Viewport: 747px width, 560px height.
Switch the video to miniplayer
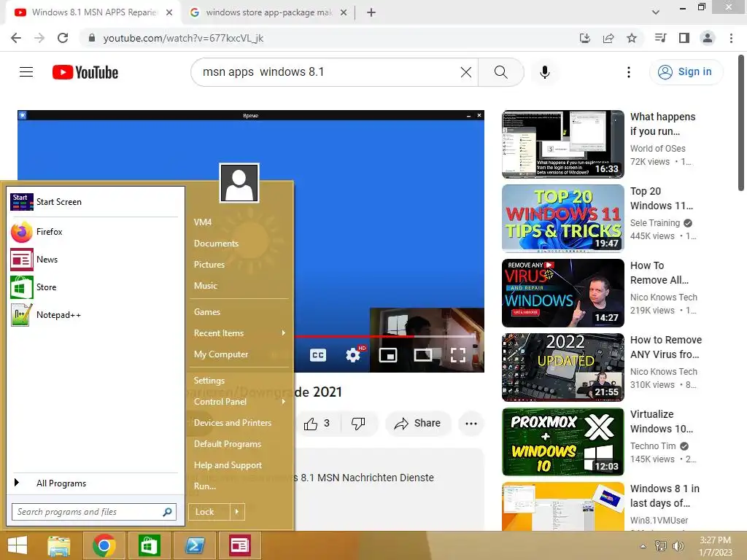(x=388, y=355)
